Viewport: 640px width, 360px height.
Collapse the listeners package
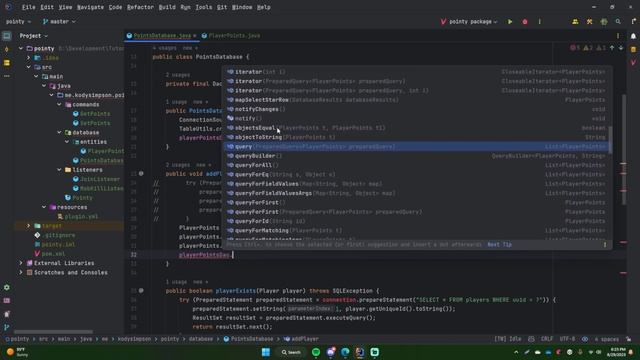click(60, 170)
